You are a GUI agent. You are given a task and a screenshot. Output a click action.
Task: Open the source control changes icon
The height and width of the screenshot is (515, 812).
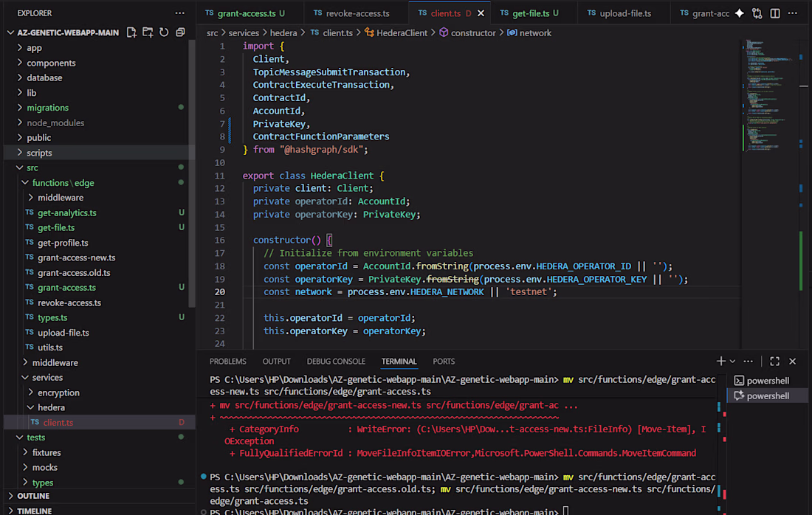click(x=757, y=13)
